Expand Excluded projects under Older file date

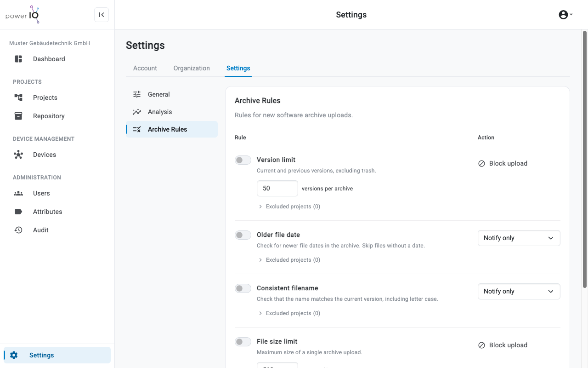(289, 260)
